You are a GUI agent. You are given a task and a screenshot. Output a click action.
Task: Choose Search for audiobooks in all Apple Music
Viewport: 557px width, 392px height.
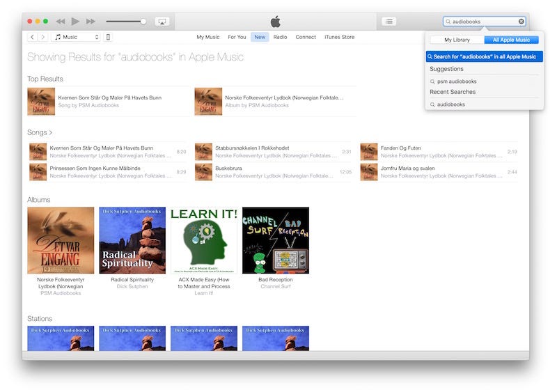[484, 56]
